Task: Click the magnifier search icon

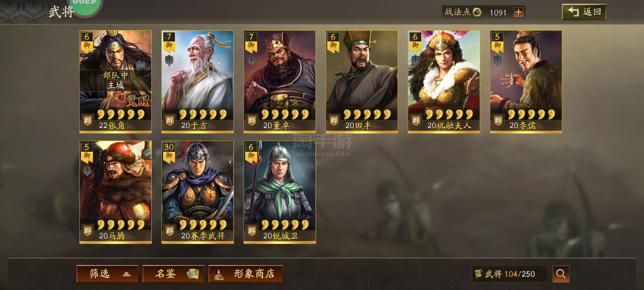Action: 561,274
